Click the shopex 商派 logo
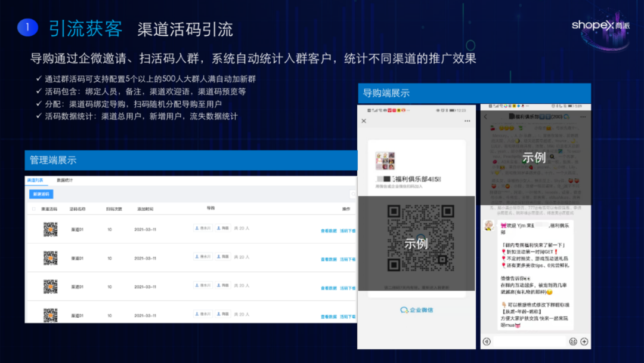The height and width of the screenshot is (363, 644). click(600, 26)
